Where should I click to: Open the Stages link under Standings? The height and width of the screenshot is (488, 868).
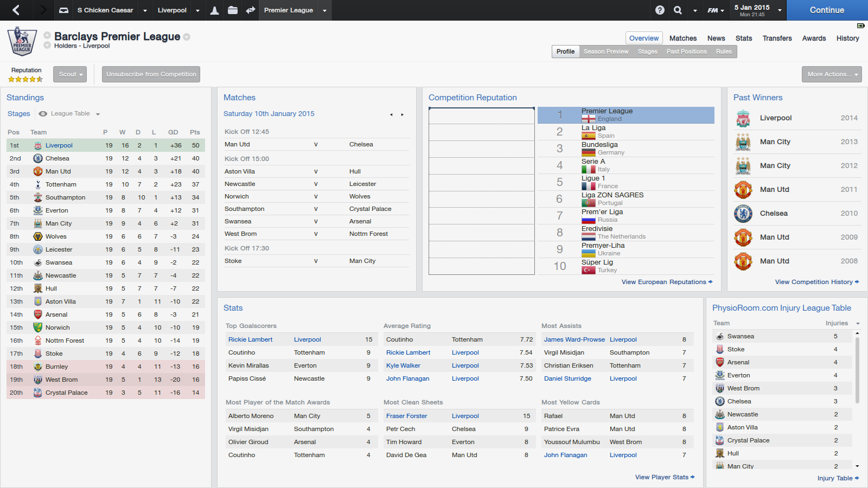click(x=19, y=114)
